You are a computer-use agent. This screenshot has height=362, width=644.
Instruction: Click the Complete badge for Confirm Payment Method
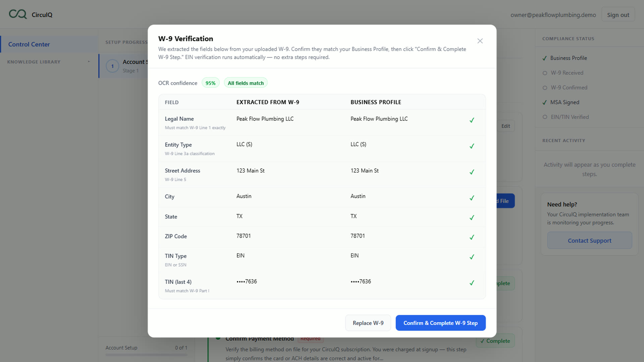[495, 341]
